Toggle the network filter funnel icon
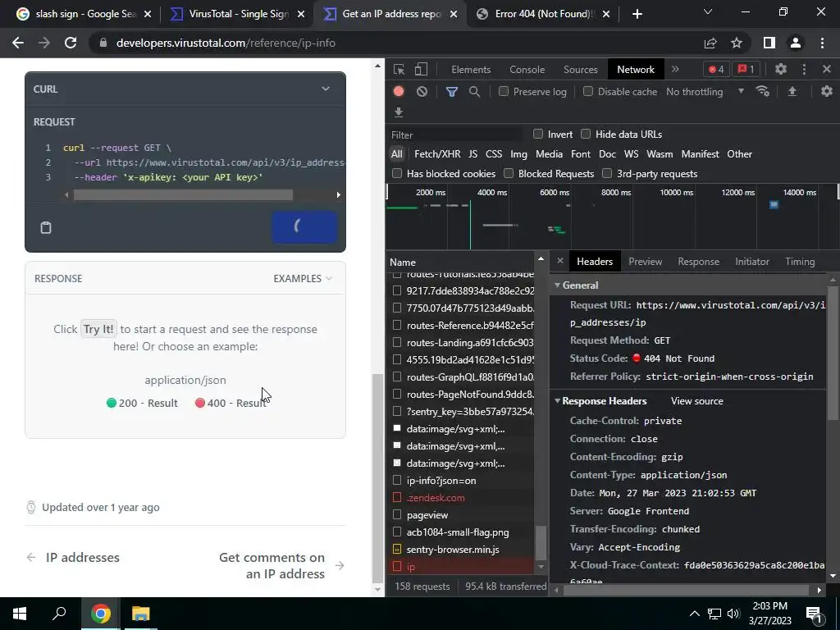This screenshot has width=840, height=630. tap(452, 92)
